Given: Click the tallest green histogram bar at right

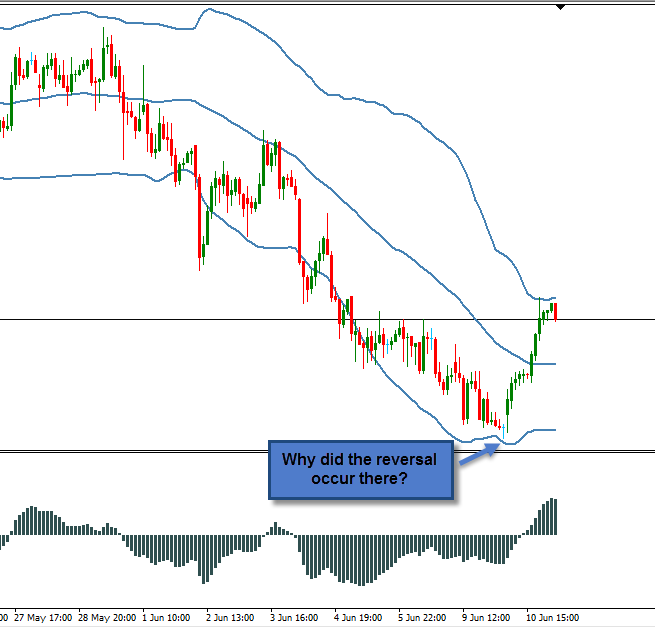Looking at the screenshot, I should coord(551,515).
